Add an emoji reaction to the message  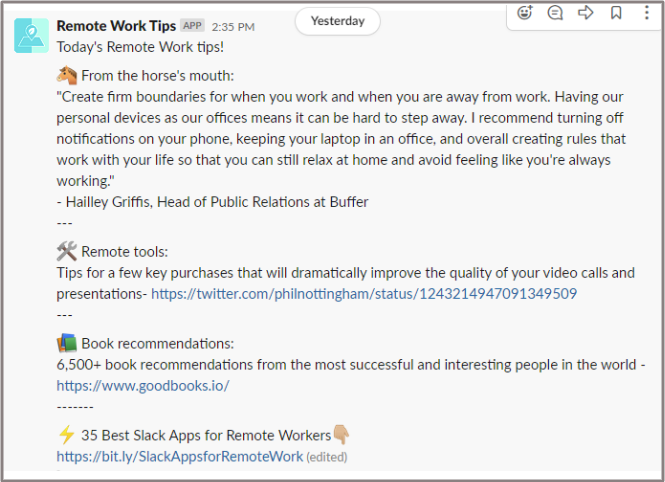[x=526, y=13]
